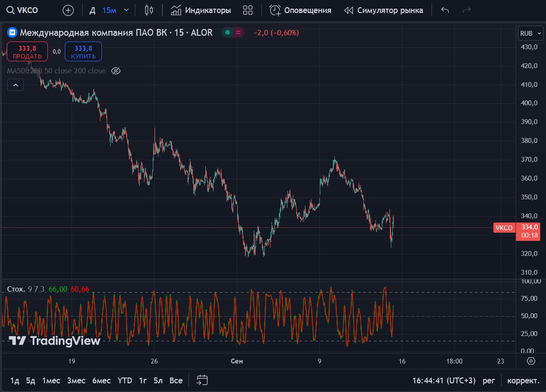Select the 1мес date range
Image resolution: width=546 pixels, height=392 pixels.
click(x=51, y=380)
